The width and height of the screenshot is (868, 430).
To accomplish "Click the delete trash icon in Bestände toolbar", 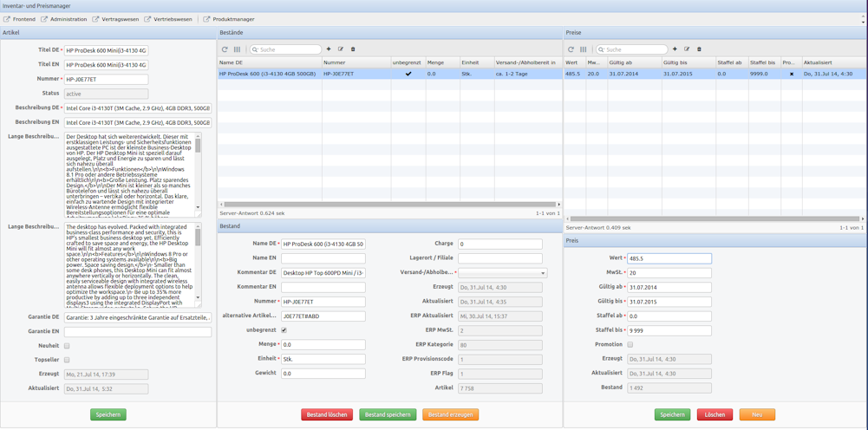I will (353, 49).
